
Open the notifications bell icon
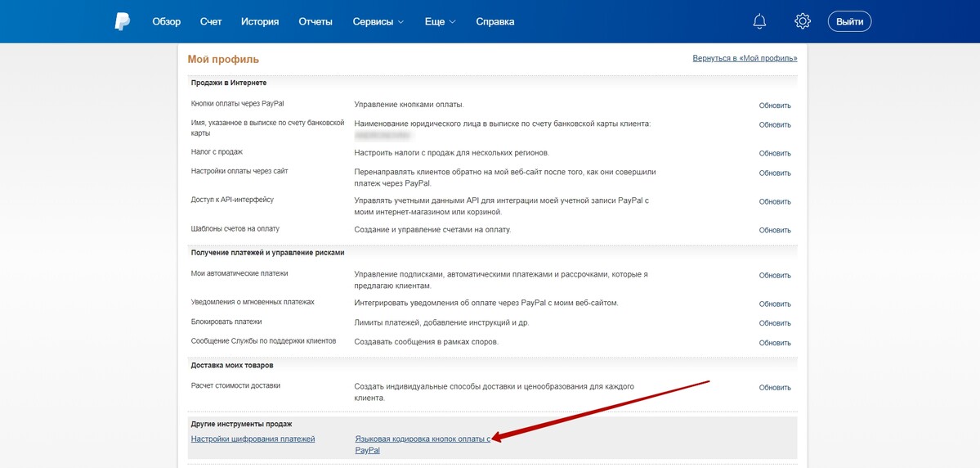[759, 21]
